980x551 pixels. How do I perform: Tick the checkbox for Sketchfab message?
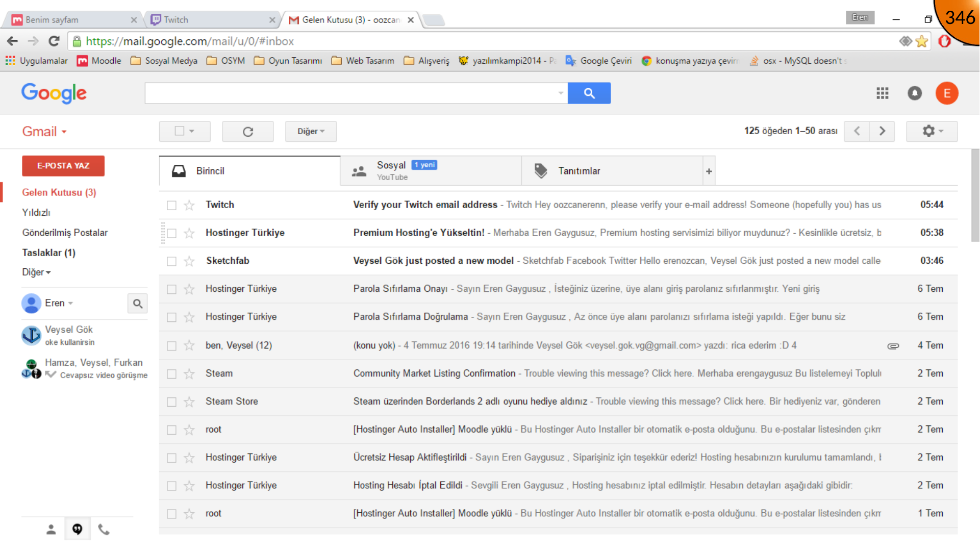point(171,261)
